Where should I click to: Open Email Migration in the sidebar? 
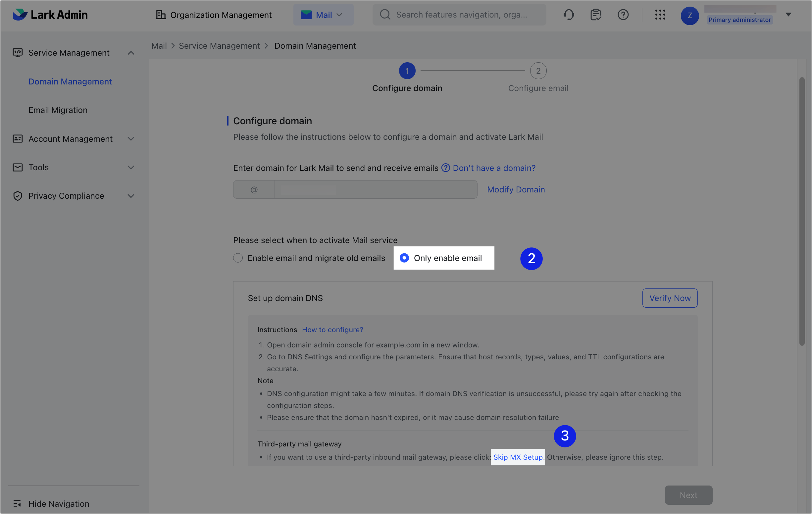(x=58, y=110)
